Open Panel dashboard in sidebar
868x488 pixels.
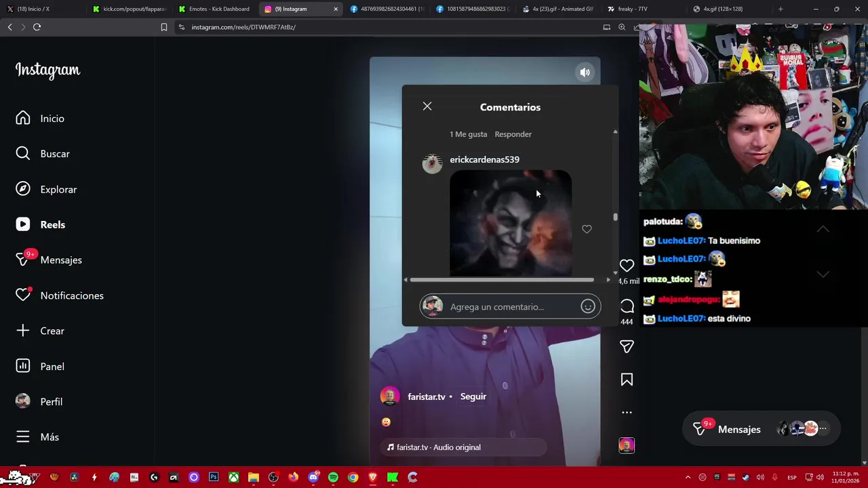click(x=40, y=366)
